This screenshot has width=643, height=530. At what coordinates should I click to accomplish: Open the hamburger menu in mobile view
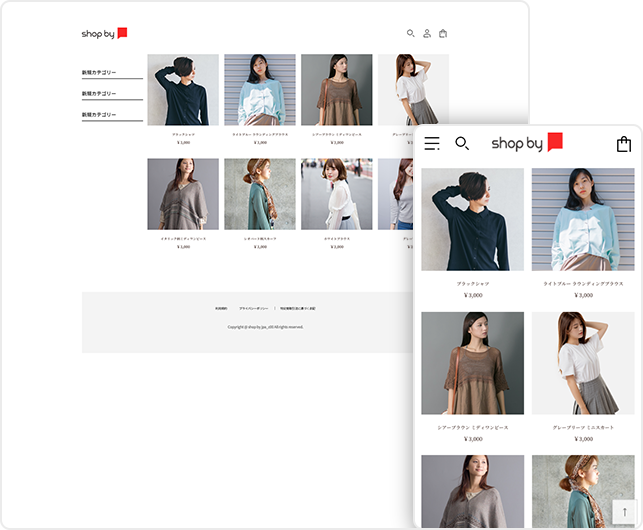click(x=432, y=143)
